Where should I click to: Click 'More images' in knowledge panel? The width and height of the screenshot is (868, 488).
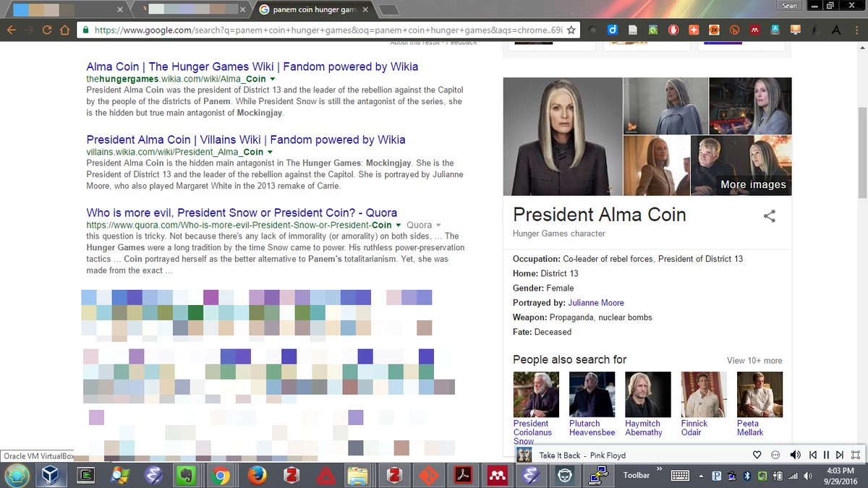[x=753, y=184]
